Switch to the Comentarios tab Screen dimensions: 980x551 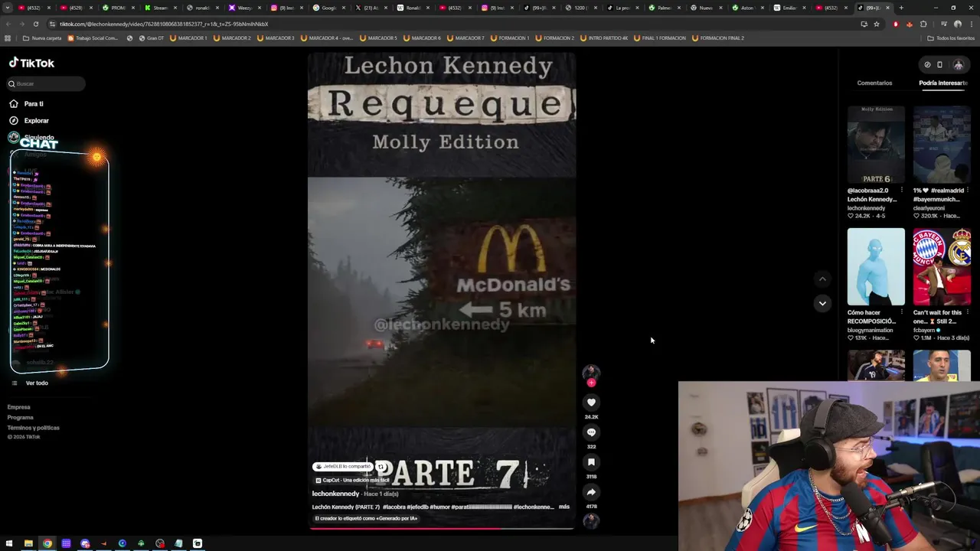click(x=874, y=83)
